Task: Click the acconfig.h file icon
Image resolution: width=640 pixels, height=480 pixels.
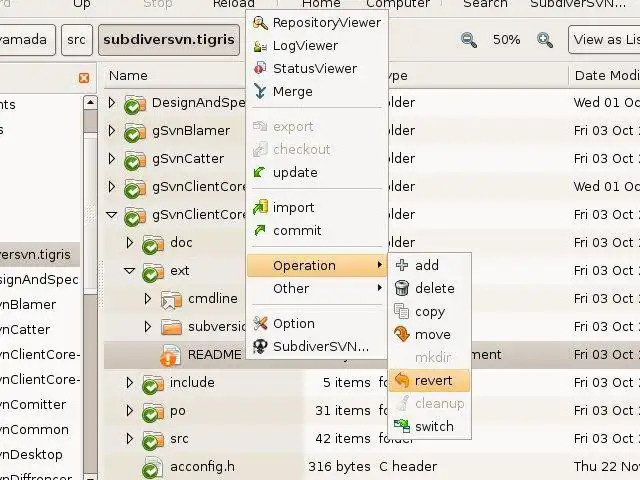Action: click(x=152, y=467)
